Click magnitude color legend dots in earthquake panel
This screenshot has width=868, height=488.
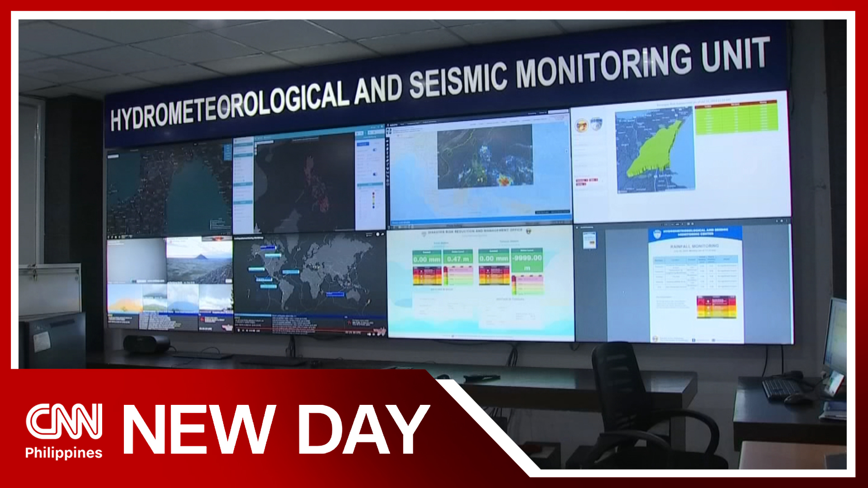click(x=373, y=201)
